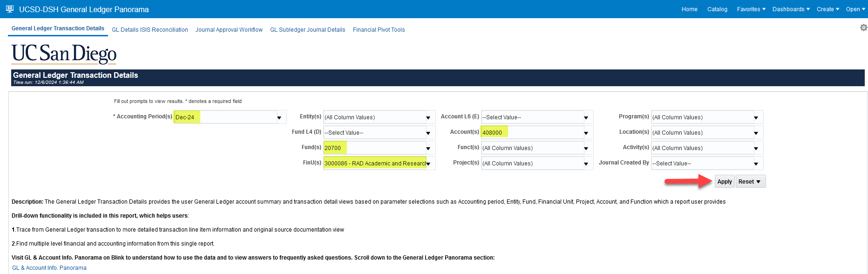
Task: Click the dashboard monitor icon beside the title
Action: click(10, 9)
